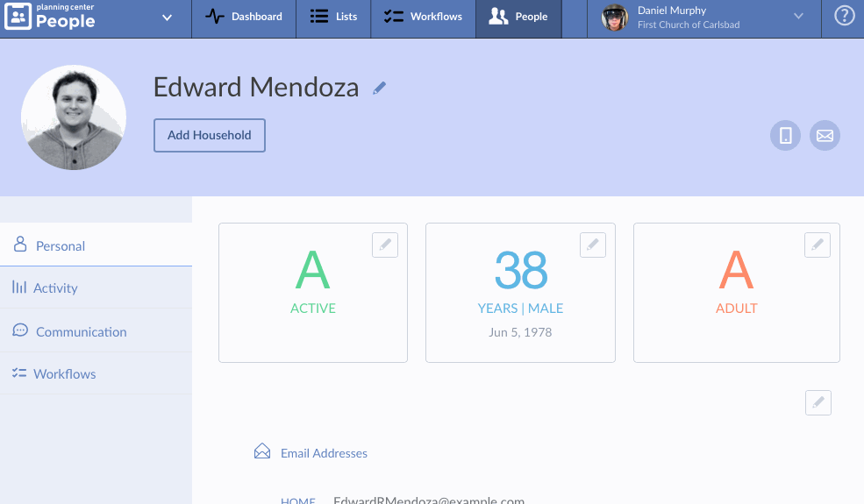Image resolution: width=864 pixels, height=504 pixels.
Task: Click the pencil icon beside Edward Mendoza's name
Action: [x=379, y=88]
